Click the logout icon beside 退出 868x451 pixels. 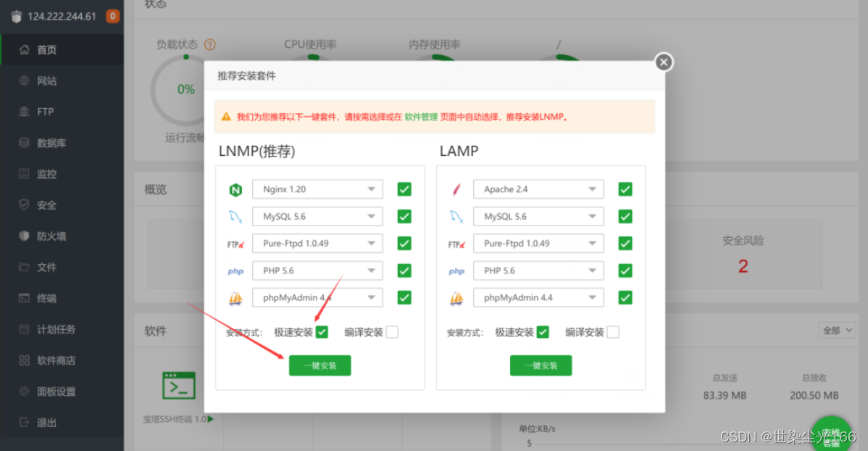[x=24, y=422]
